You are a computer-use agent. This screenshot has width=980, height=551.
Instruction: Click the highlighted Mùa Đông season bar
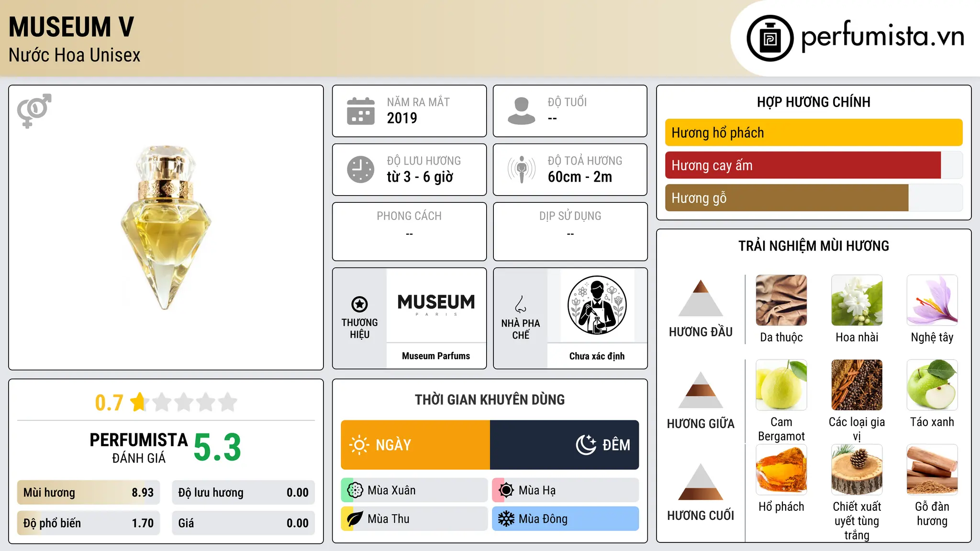click(x=566, y=519)
